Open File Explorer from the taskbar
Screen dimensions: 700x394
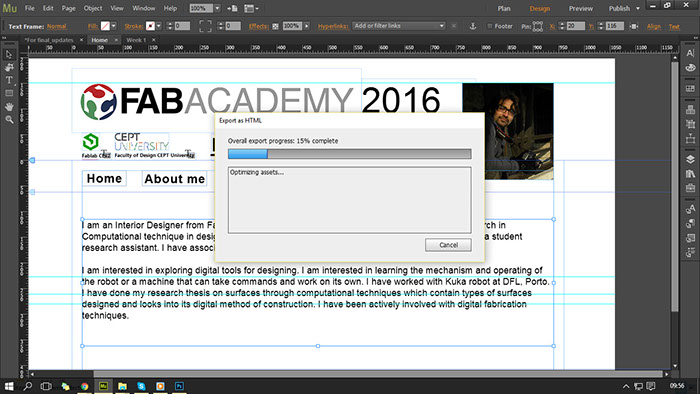[x=122, y=386]
